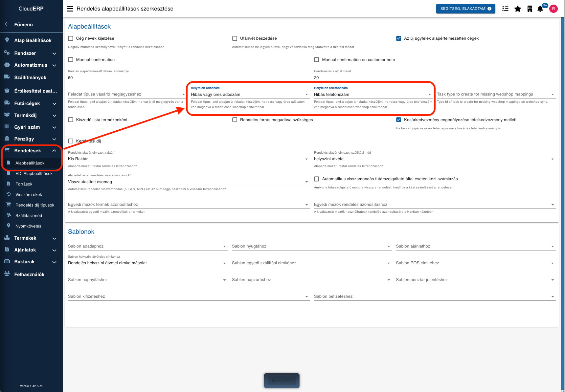Open the Sablon nyugtához dropdown
The width and height of the screenshot is (565, 392).
[x=311, y=246]
